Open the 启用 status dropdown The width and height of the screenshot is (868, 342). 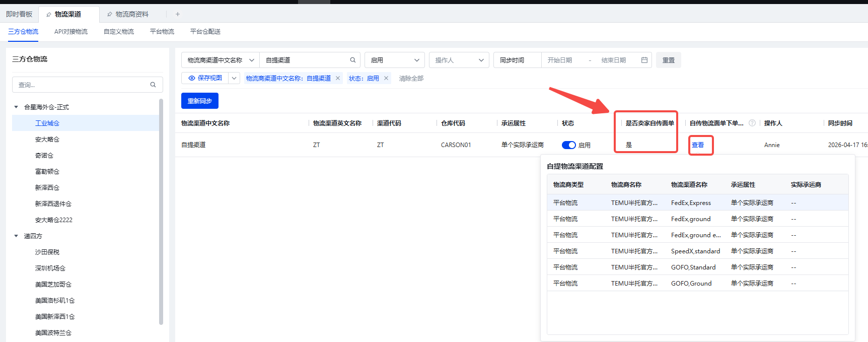coord(395,60)
